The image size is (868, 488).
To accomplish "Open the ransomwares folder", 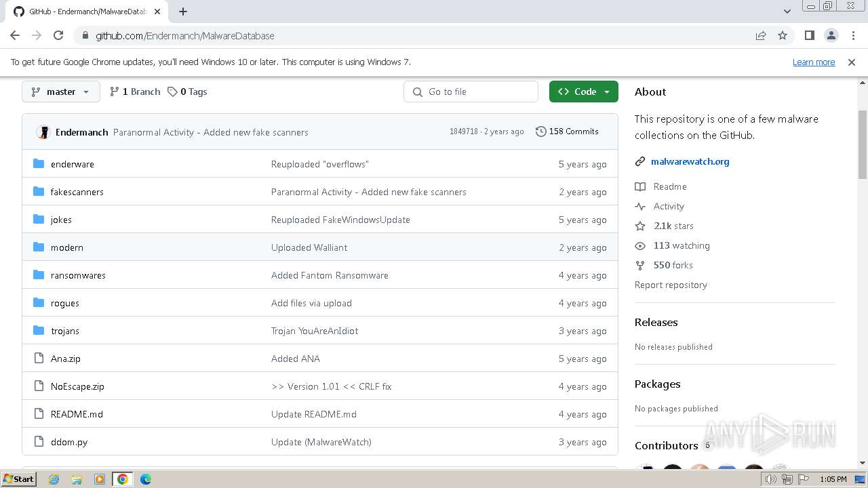I will click(78, 275).
